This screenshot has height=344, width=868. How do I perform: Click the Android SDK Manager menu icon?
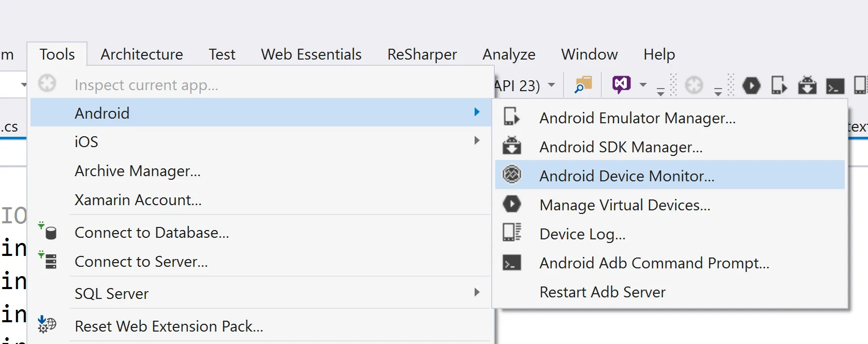[512, 146]
